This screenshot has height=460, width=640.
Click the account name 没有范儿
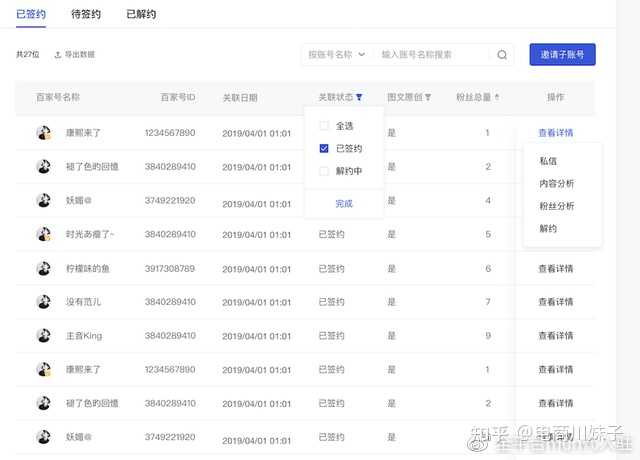83,302
